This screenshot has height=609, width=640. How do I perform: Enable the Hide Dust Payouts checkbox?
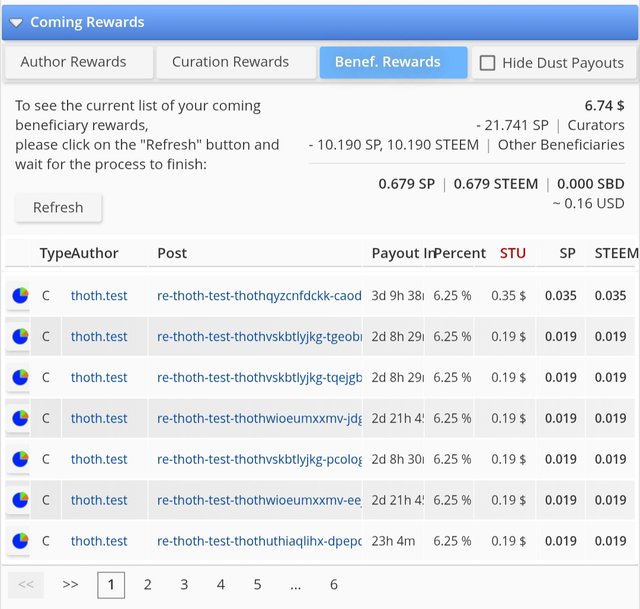pyautogui.click(x=488, y=63)
